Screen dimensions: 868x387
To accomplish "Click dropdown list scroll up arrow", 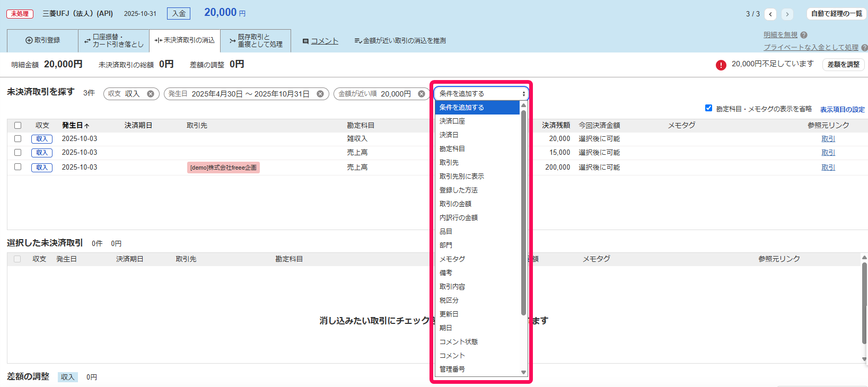I will tap(524, 105).
